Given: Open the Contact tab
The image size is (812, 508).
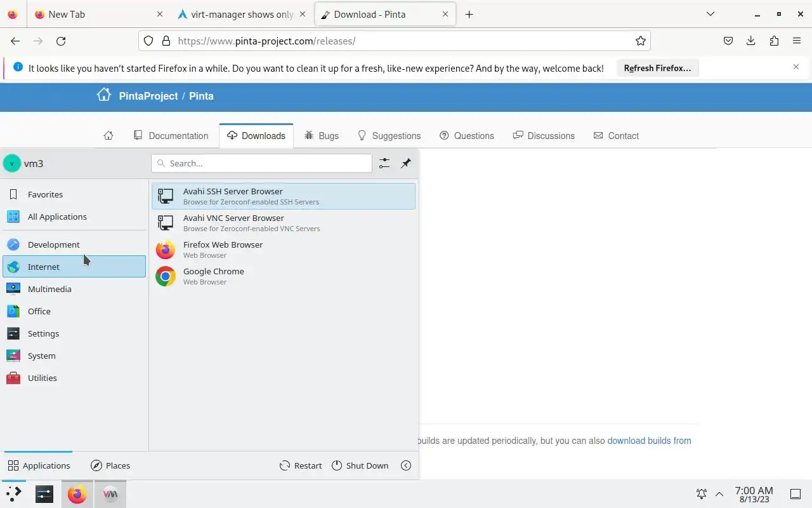Looking at the screenshot, I should [616, 135].
